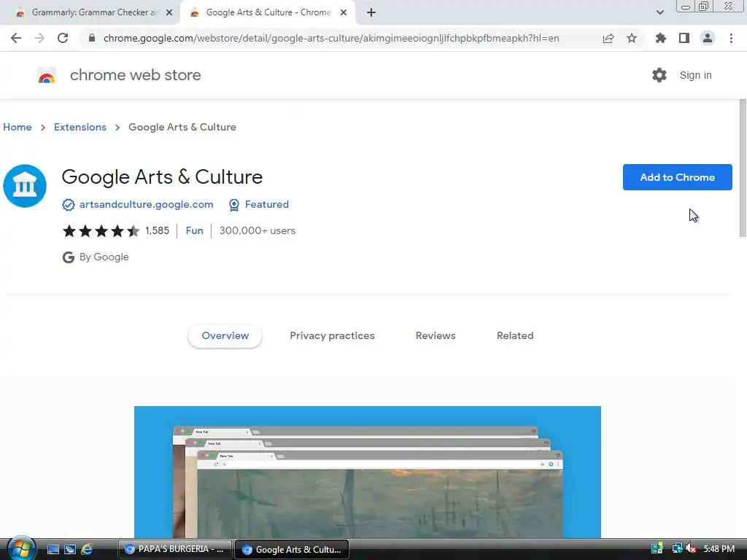Click 300,000+ users text
The image size is (747, 560).
click(258, 230)
